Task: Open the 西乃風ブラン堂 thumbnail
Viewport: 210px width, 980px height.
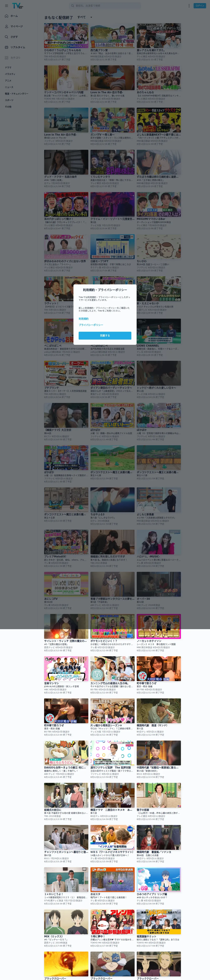Action: [112, 35]
